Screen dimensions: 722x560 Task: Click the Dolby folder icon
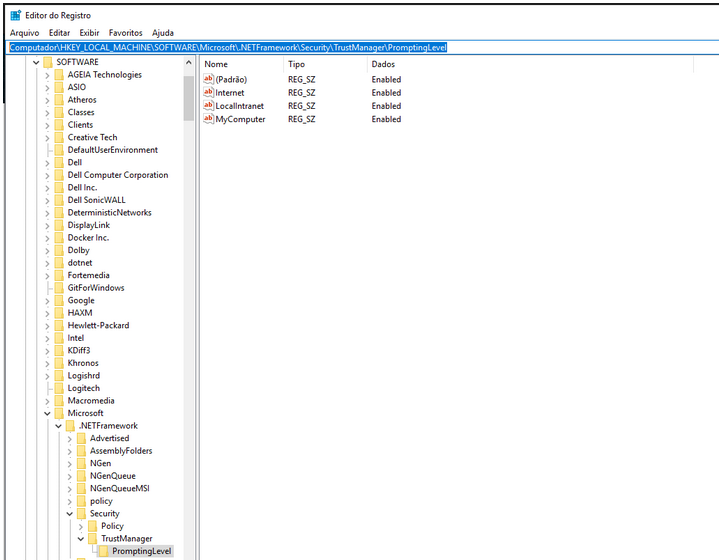[x=59, y=250]
